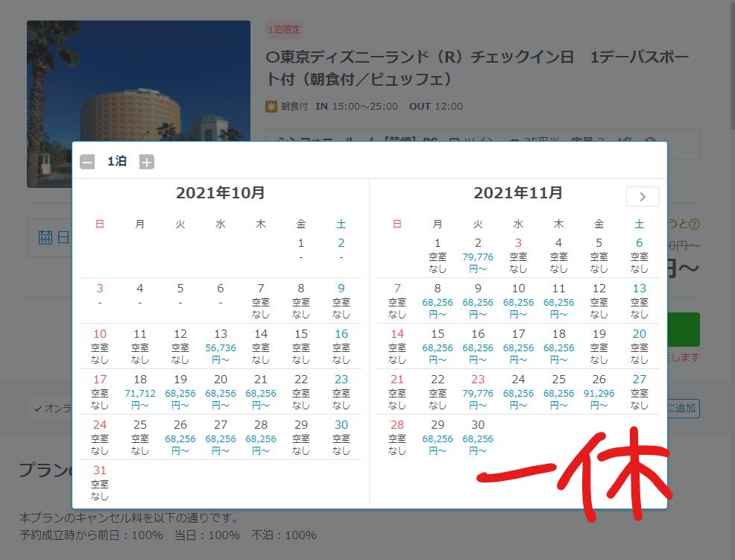Image resolution: width=735 pixels, height=560 pixels.
Task: Click the calendar icon in the date field
Action: [x=45, y=237]
